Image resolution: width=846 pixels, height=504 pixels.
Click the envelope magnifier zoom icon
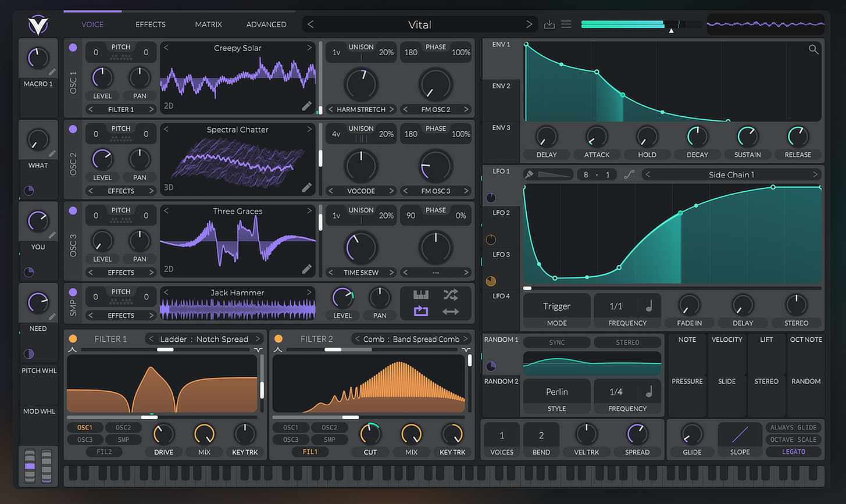point(813,49)
